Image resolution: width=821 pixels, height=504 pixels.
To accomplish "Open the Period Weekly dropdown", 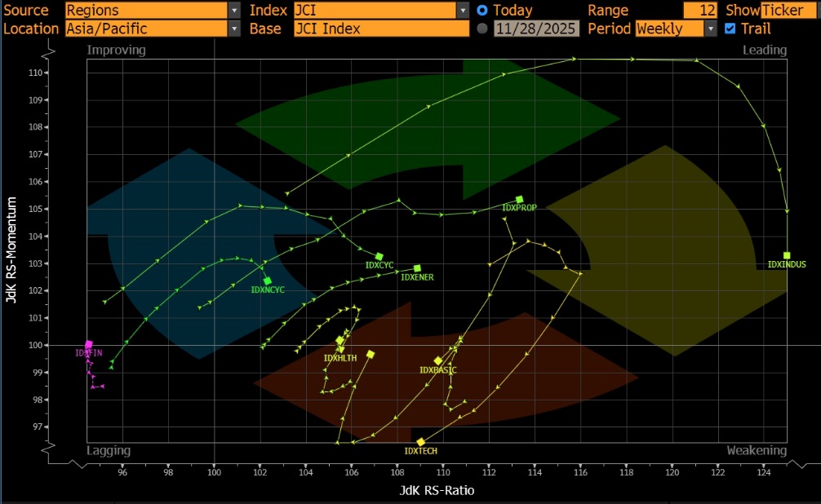I will coord(710,29).
